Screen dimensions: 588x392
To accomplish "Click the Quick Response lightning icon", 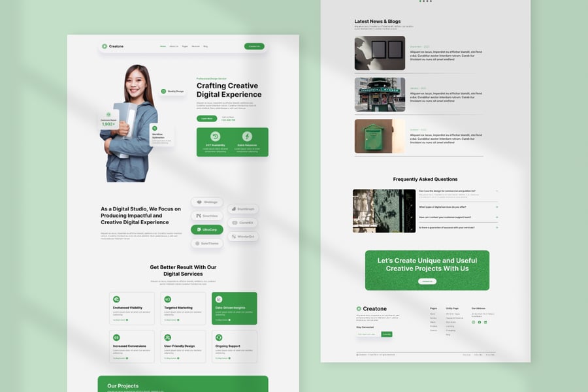I will click(x=248, y=137).
